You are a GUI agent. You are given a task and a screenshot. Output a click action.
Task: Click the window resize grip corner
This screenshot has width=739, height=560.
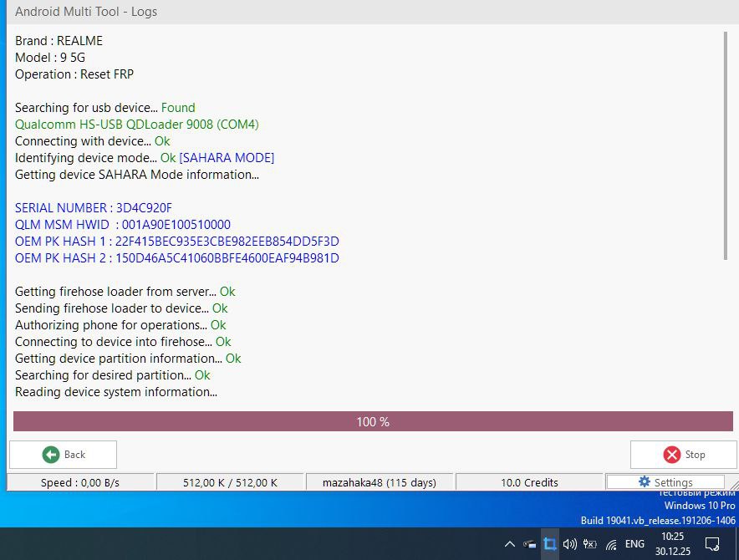[734, 485]
